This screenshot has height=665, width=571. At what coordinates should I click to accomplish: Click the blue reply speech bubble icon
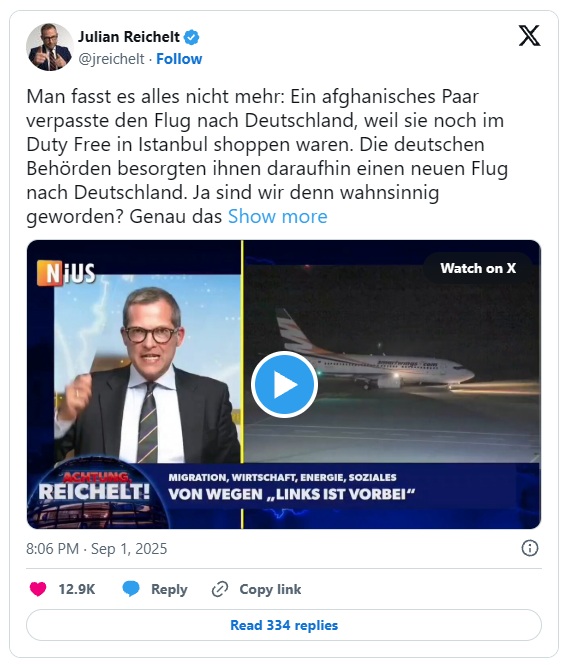(131, 589)
